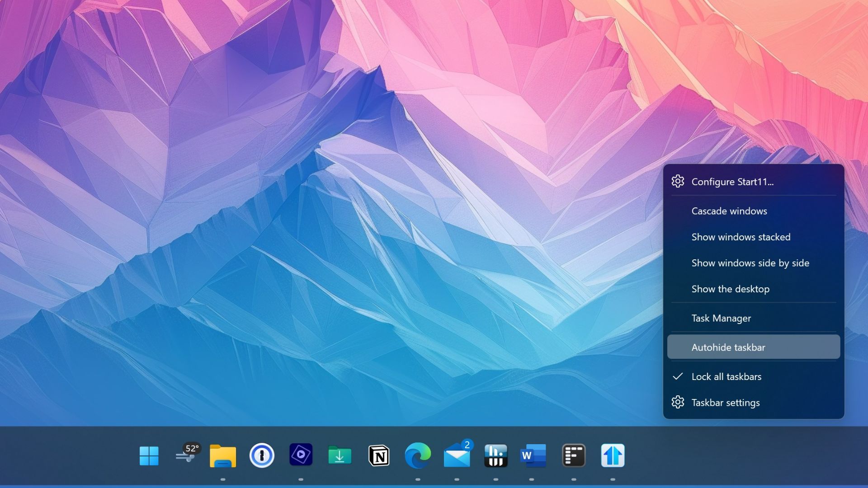The height and width of the screenshot is (488, 868).
Task: Open 1Password from the taskbar
Action: coord(262,456)
